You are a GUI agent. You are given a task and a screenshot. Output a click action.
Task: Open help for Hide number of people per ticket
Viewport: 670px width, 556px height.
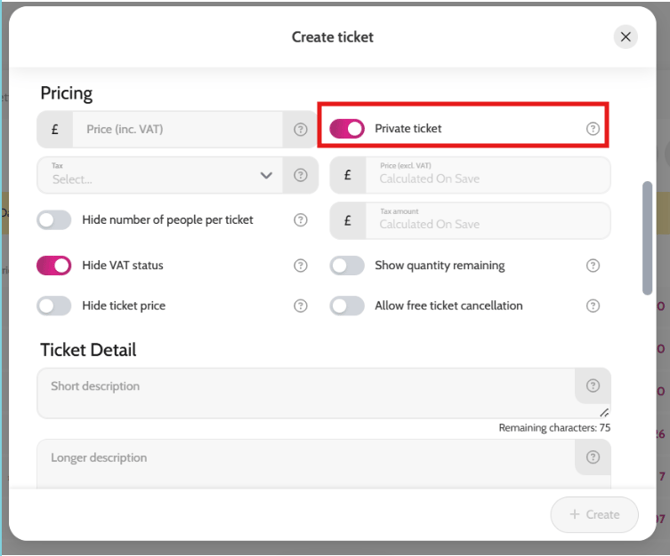coord(300,220)
